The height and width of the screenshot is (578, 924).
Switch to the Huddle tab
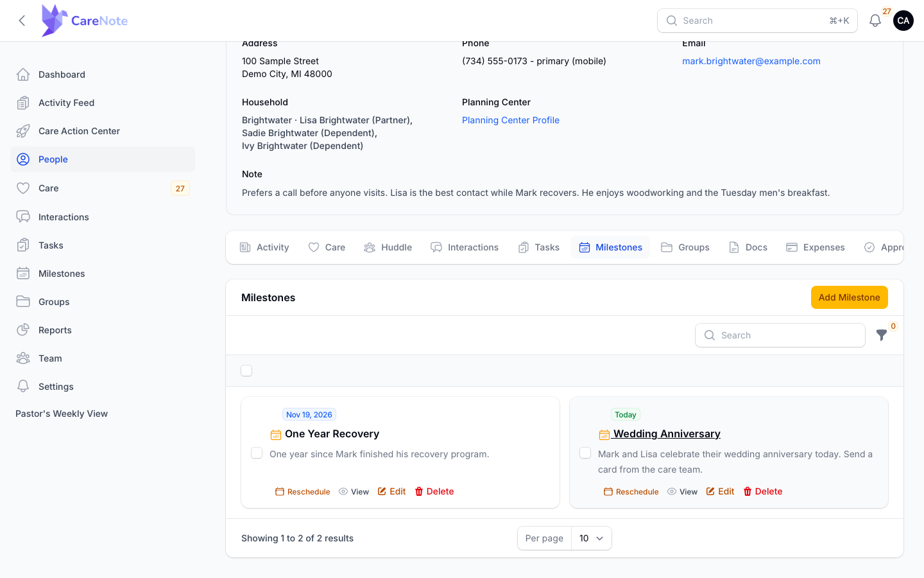388,247
